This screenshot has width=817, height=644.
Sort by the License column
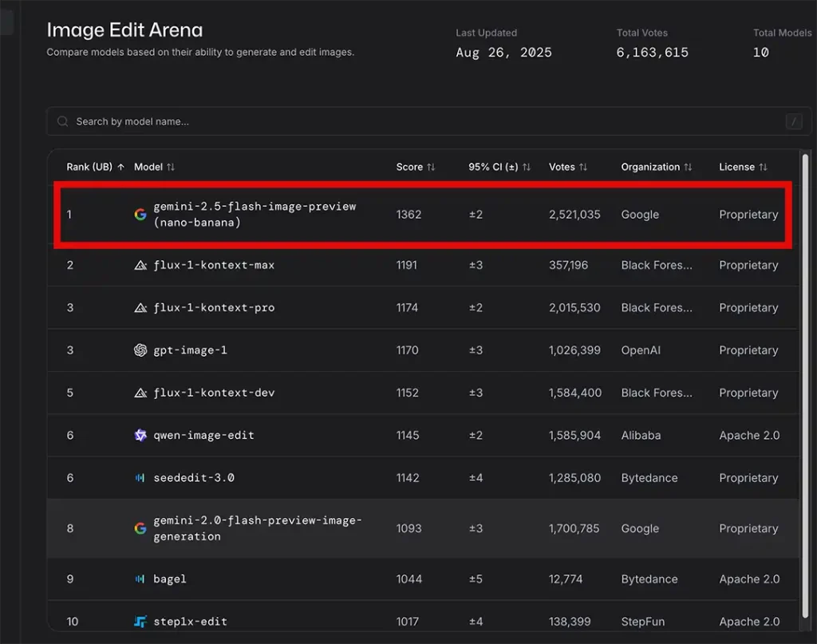763,167
